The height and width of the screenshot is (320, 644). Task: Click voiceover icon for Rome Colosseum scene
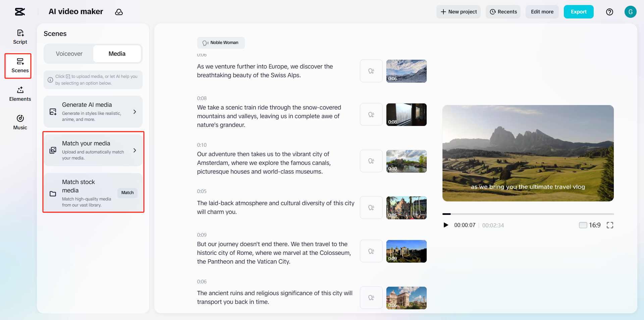(x=371, y=251)
